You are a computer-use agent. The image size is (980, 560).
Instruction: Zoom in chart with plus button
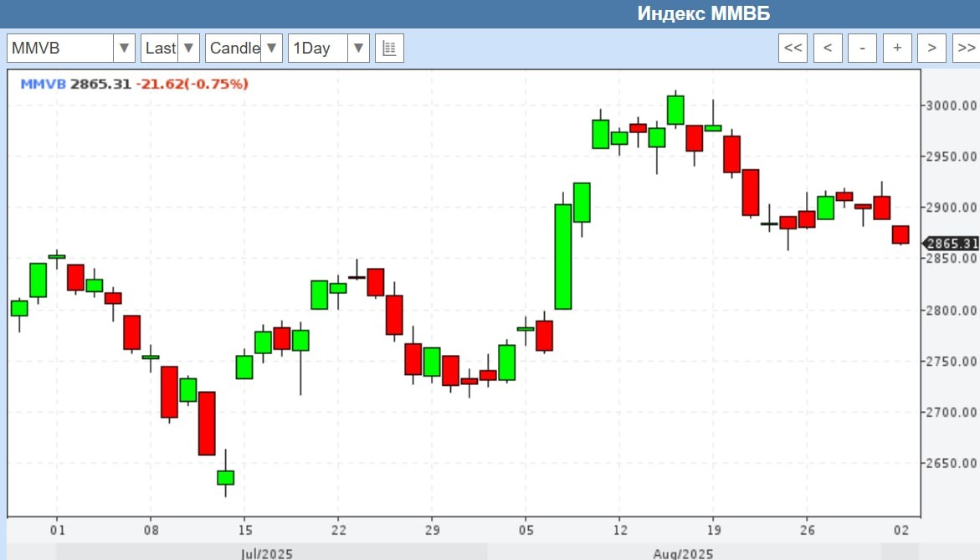pyautogui.click(x=897, y=48)
